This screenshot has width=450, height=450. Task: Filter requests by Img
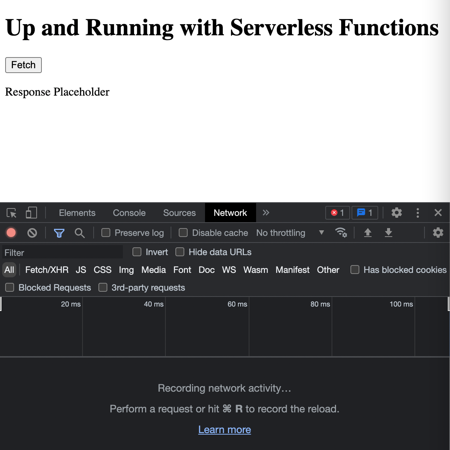click(126, 270)
